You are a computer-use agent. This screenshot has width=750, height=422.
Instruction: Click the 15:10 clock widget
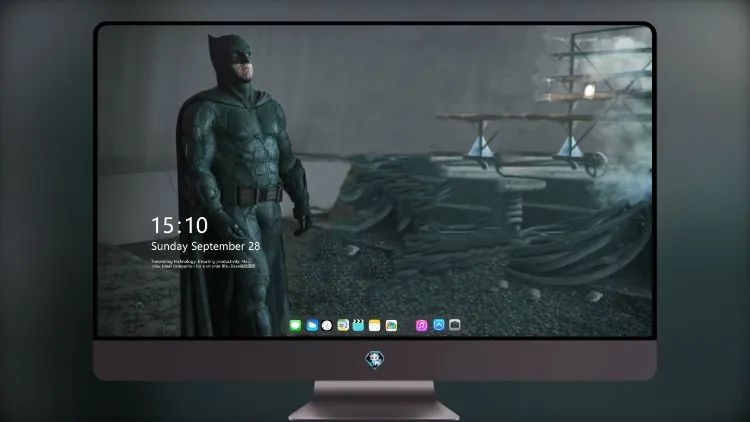(x=179, y=225)
